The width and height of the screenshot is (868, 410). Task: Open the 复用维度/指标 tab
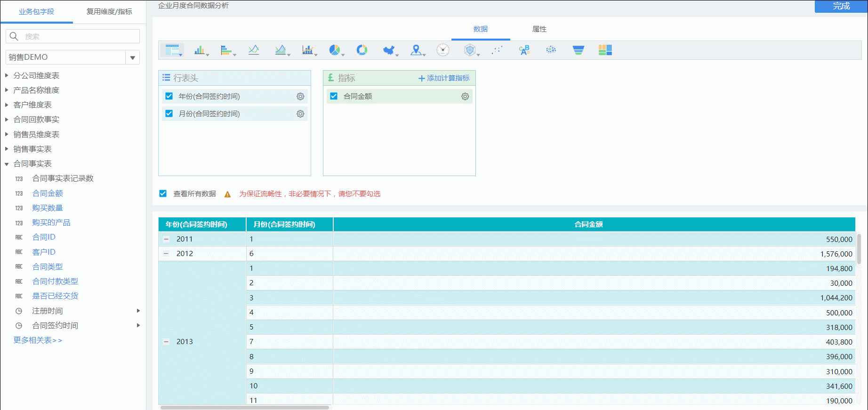pos(109,12)
